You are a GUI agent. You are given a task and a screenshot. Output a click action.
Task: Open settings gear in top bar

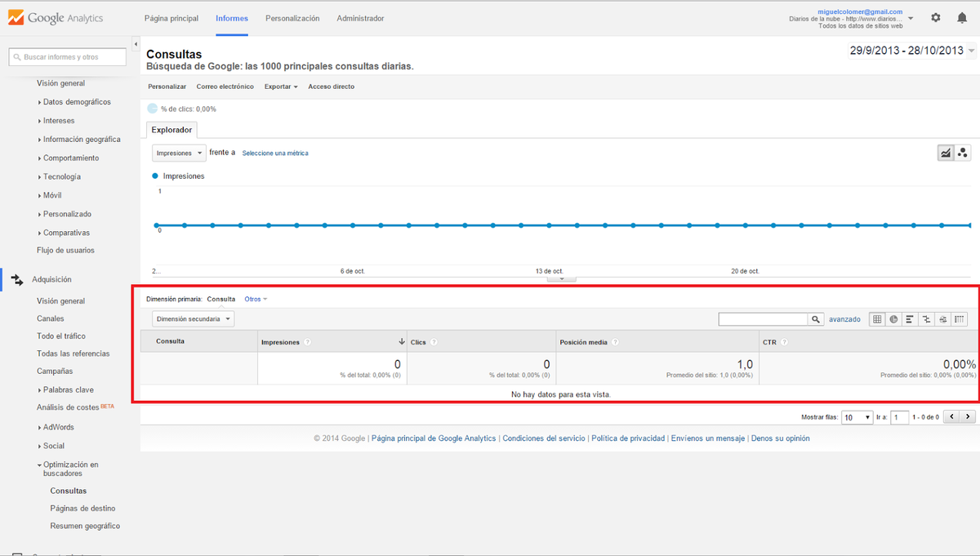936,18
